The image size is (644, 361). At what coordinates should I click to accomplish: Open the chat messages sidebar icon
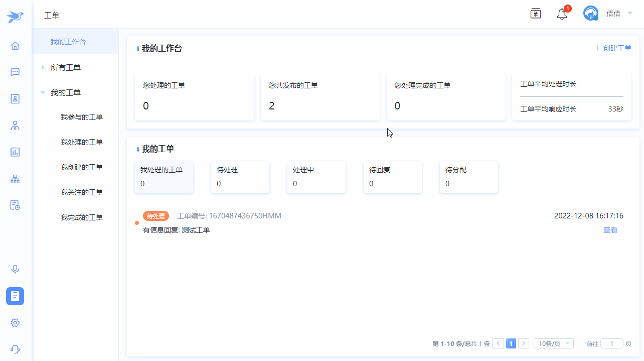coord(15,72)
